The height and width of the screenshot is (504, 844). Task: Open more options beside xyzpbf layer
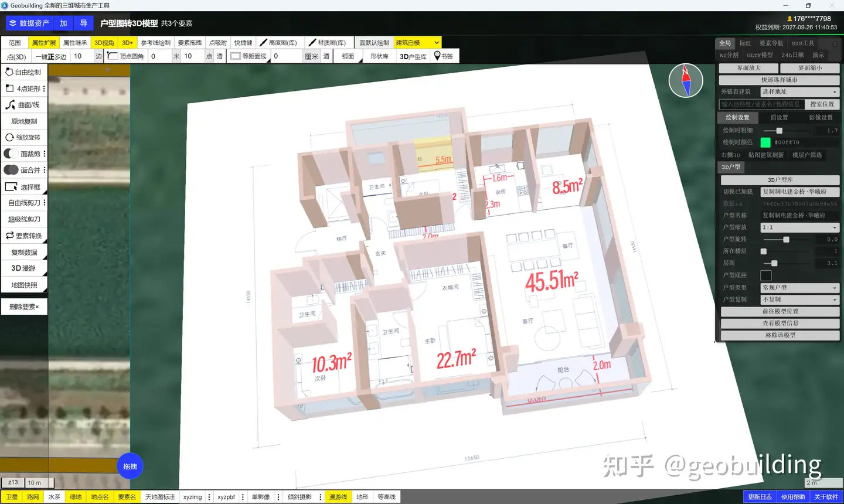click(x=243, y=497)
